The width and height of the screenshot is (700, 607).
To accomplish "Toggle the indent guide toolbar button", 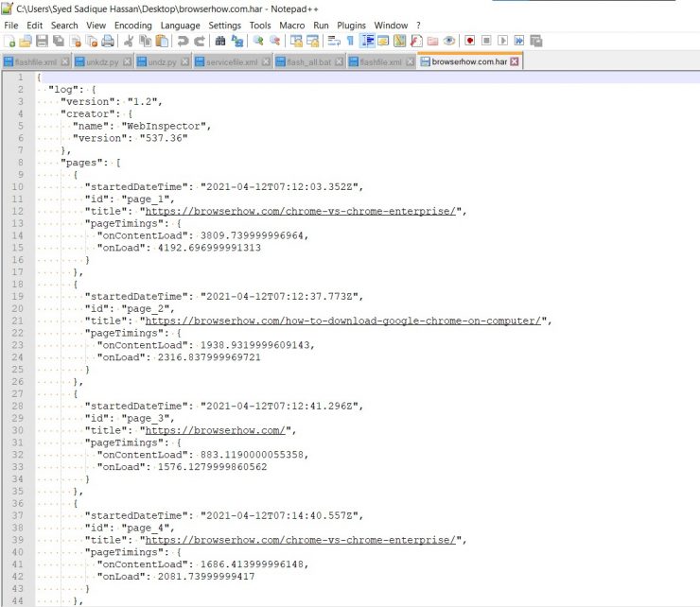I will 367,41.
